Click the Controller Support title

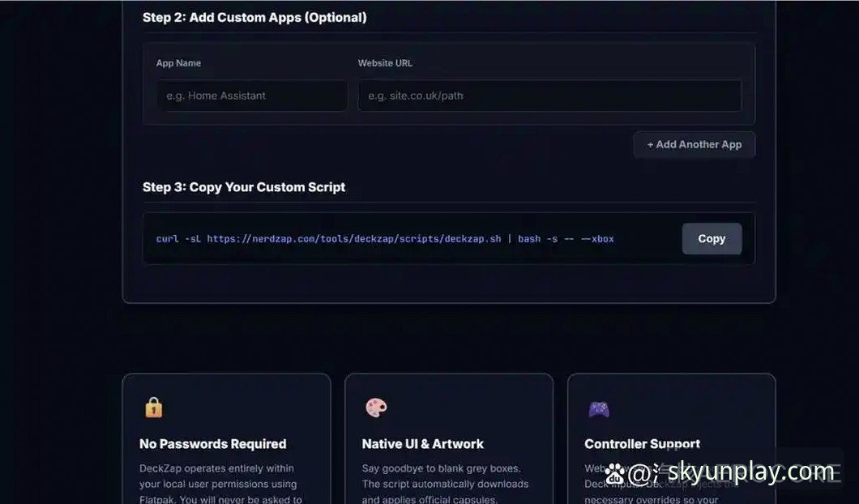tap(642, 444)
